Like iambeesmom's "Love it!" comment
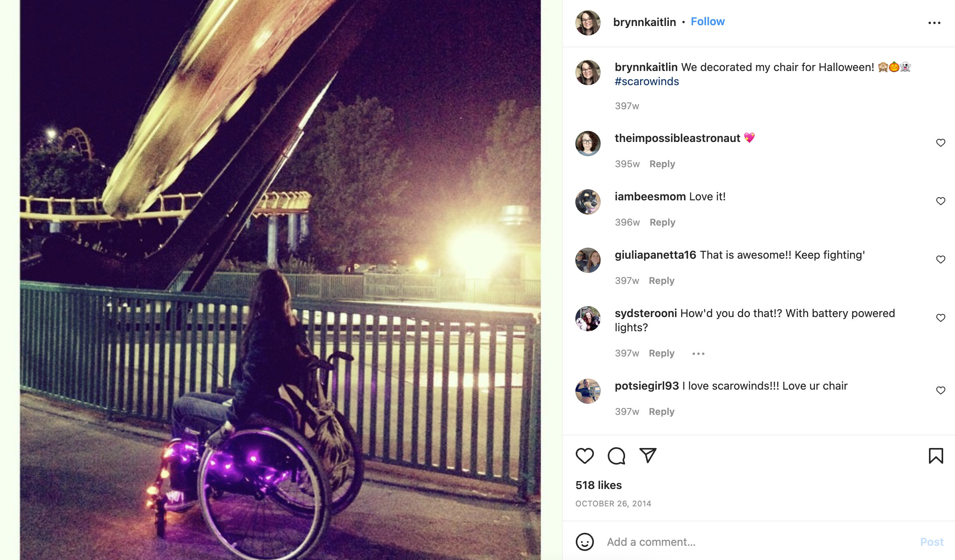 click(940, 201)
